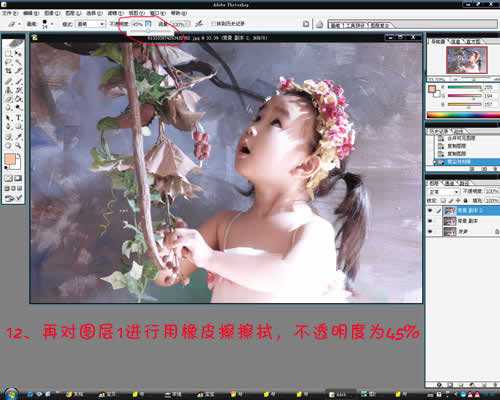Click the navigator preview thumbnail
The width and height of the screenshot is (500, 400).
tap(467, 60)
